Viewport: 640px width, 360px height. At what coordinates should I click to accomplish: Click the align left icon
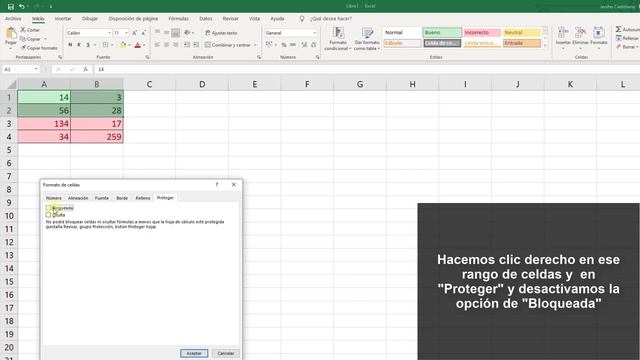(x=158, y=45)
